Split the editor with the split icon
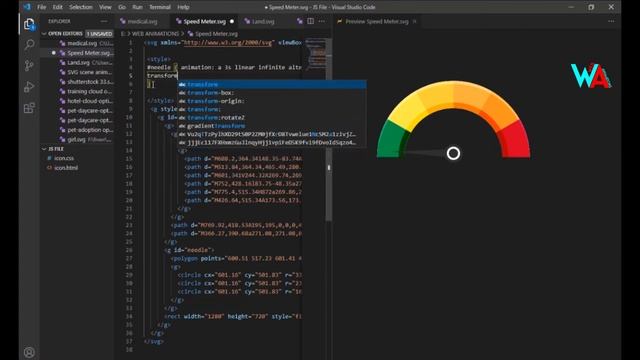 tap(311, 21)
